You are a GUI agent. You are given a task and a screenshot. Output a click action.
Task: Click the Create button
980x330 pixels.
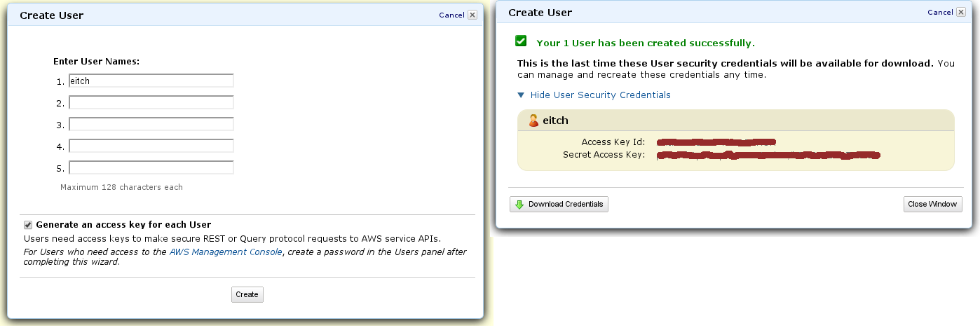click(247, 295)
